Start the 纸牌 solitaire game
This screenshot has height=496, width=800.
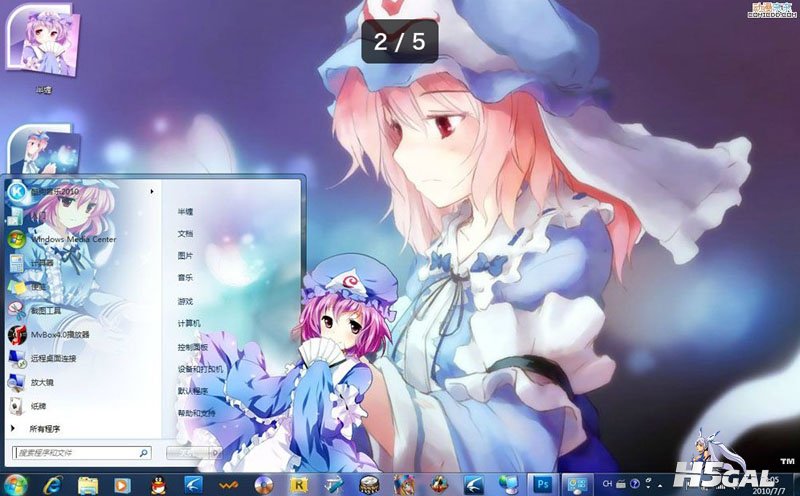(x=81, y=406)
